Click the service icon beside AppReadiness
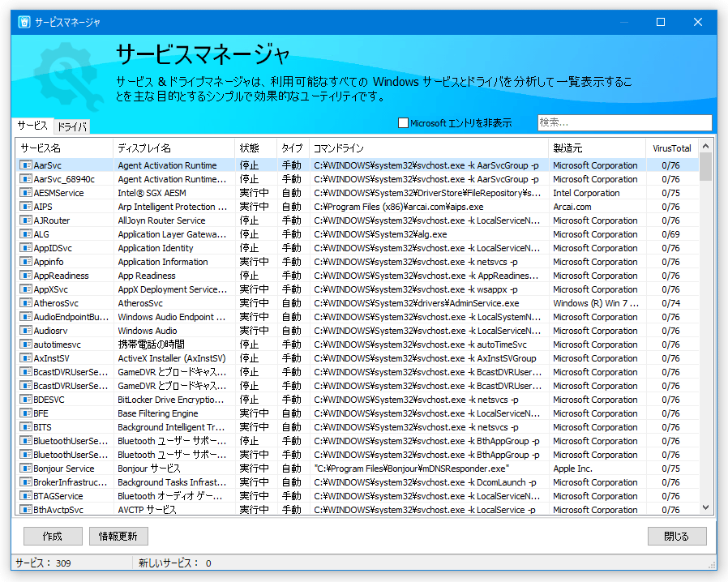 pyautogui.click(x=25, y=276)
